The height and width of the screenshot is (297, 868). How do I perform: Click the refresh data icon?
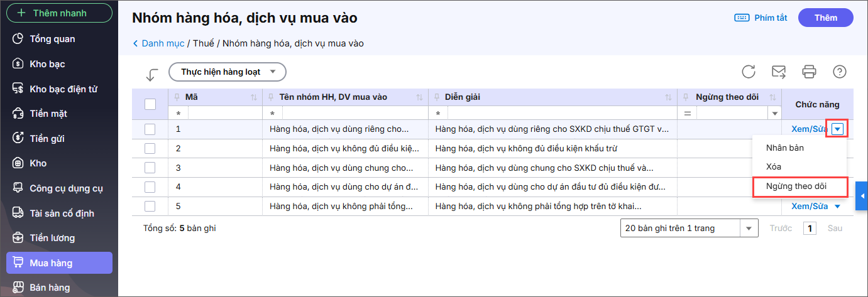tap(749, 72)
